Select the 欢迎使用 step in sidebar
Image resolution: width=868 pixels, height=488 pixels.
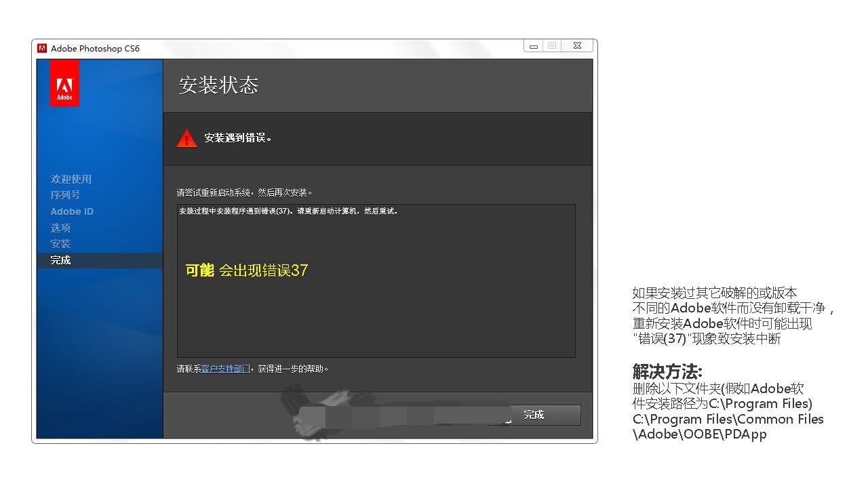coord(71,179)
